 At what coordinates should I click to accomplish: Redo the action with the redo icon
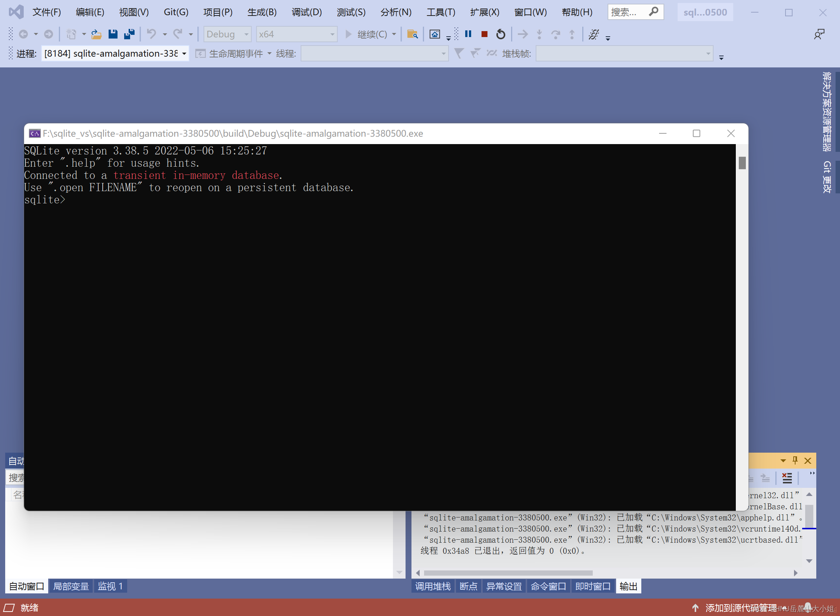click(x=178, y=34)
